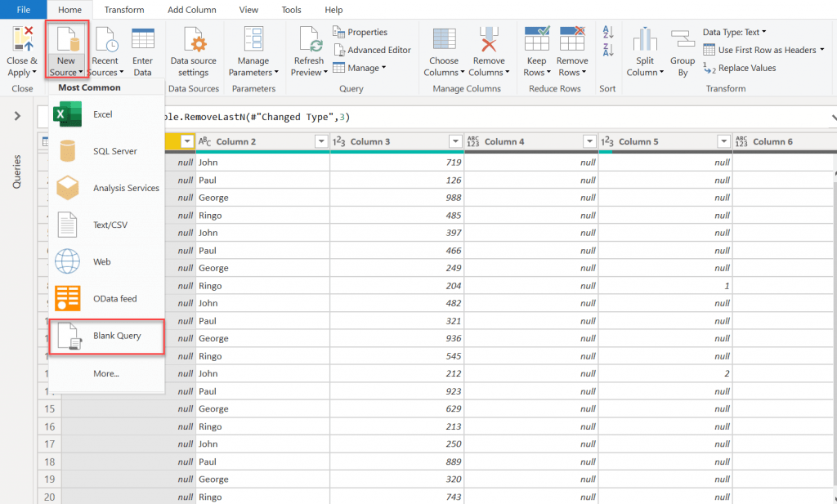Choose Blank Query from menu
Image resolution: width=837 pixels, height=504 pixels.
click(105, 336)
